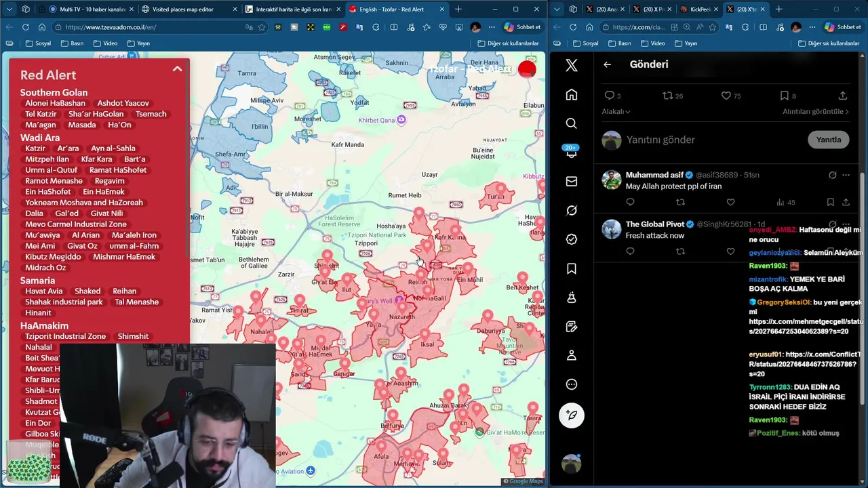Open X search from the sidebar
This screenshot has height=488, width=868.
(x=572, y=123)
